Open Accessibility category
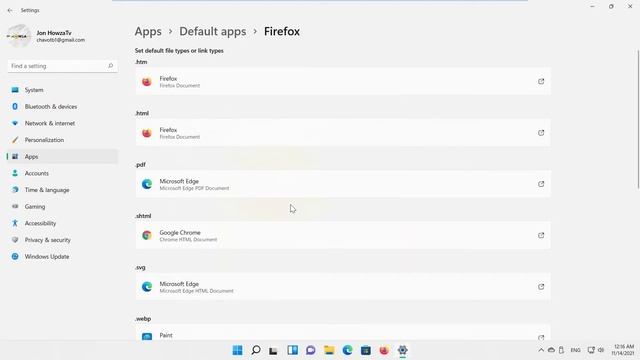This screenshot has width=640, height=360. (62, 224)
